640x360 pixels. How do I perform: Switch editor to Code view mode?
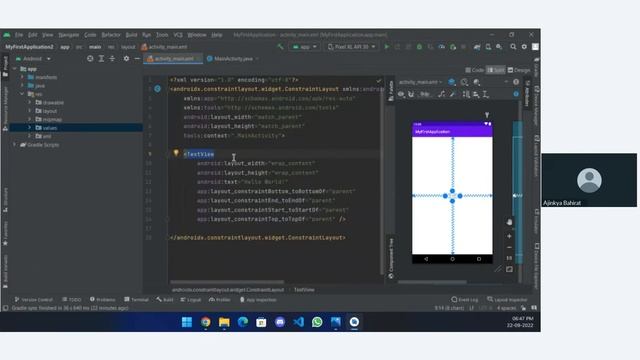(475, 70)
